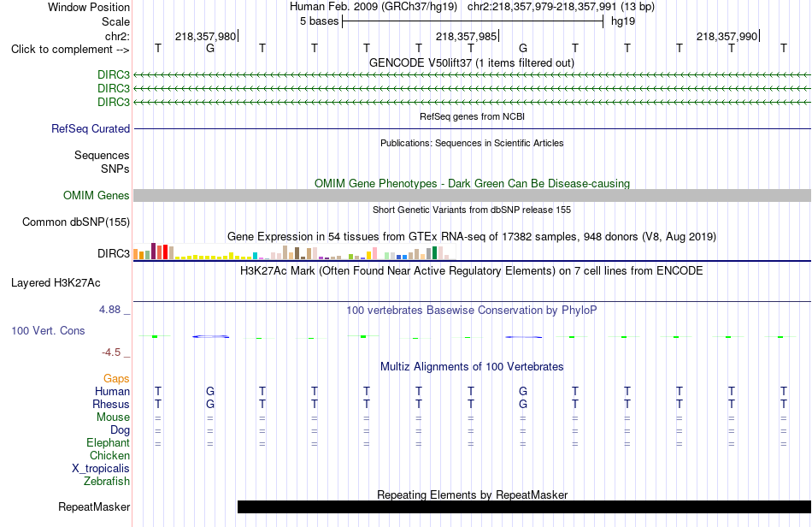The height and width of the screenshot is (527, 812).
Task: Click the GTEx "Gene Expression in 54 tissues" title
Action: click(x=472, y=237)
